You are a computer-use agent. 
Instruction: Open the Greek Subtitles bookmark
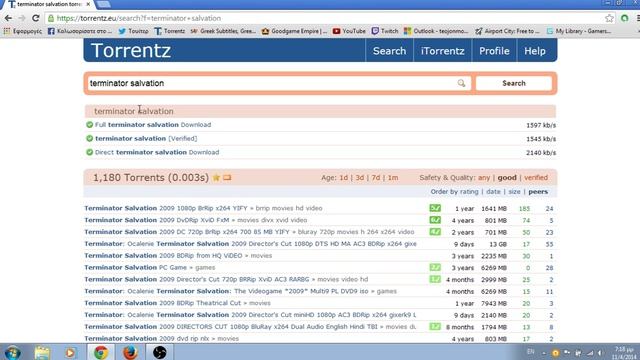[223, 31]
